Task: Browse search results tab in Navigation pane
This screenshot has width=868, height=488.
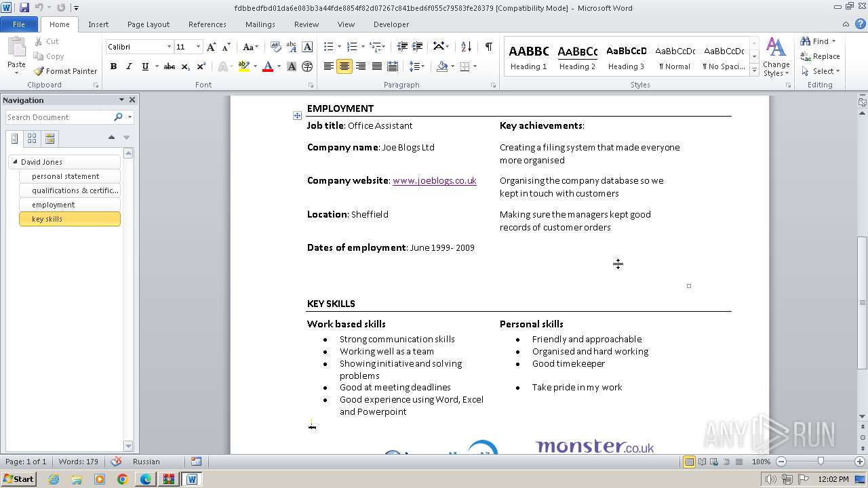Action: pos(50,138)
